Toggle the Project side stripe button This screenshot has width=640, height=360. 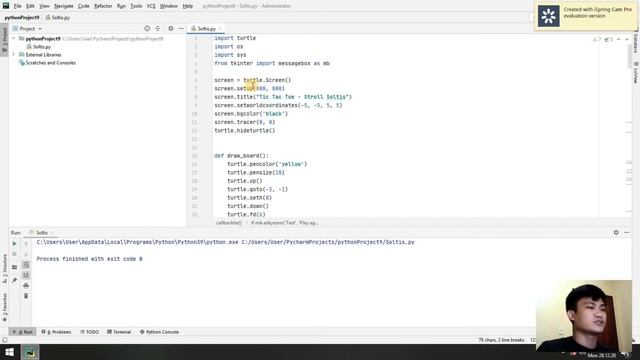pos(4,39)
